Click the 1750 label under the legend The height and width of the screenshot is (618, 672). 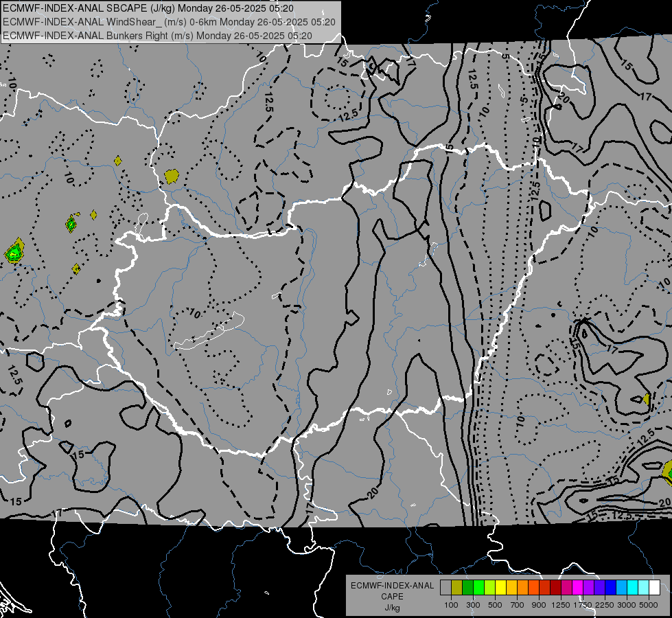[x=583, y=605]
